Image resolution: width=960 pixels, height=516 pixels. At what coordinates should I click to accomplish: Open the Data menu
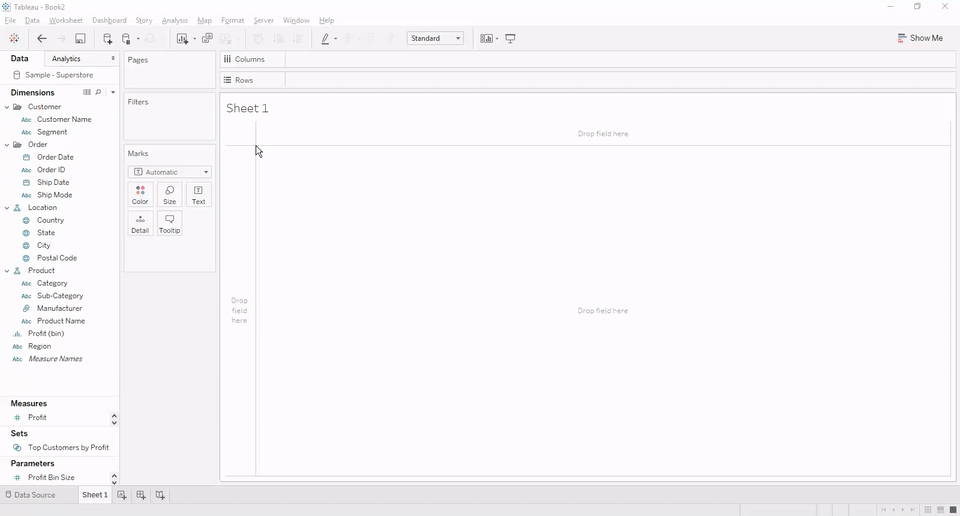point(32,20)
